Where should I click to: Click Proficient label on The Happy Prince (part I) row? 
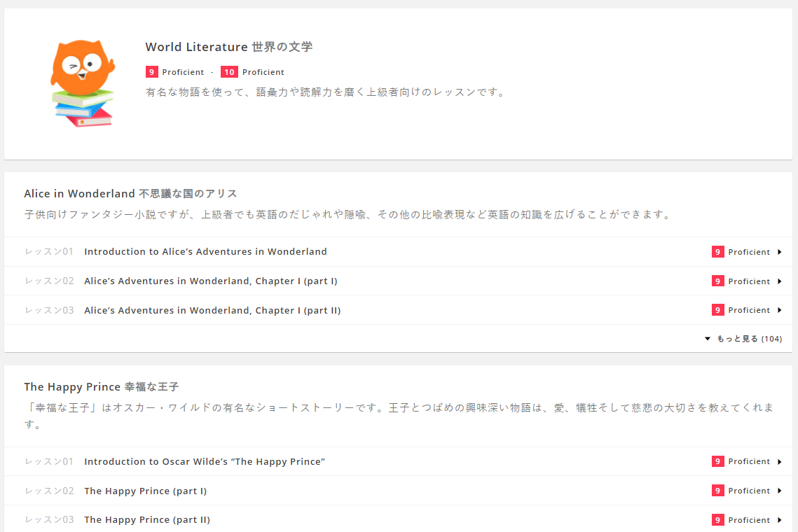[x=749, y=491]
